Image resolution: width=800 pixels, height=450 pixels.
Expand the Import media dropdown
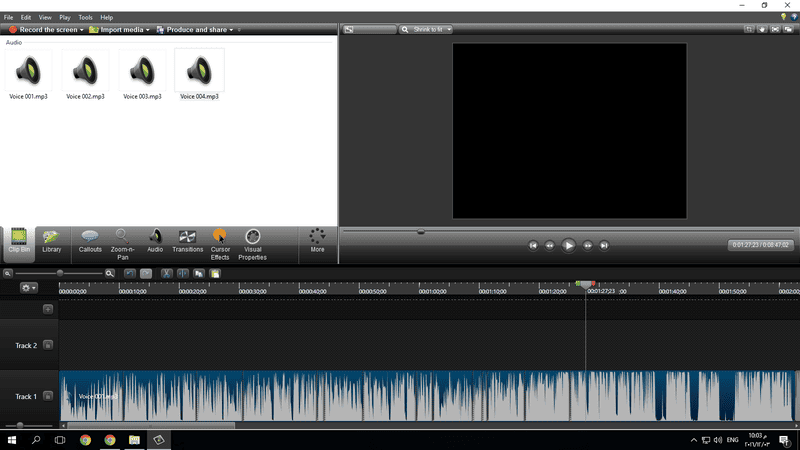[147, 30]
